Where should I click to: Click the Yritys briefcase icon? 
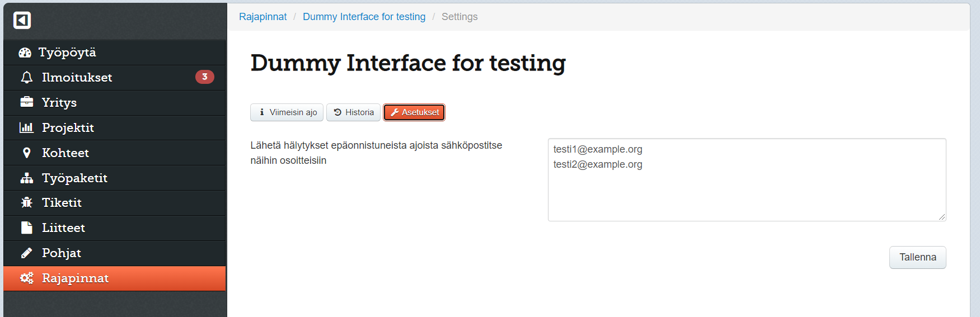[x=26, y=102]
